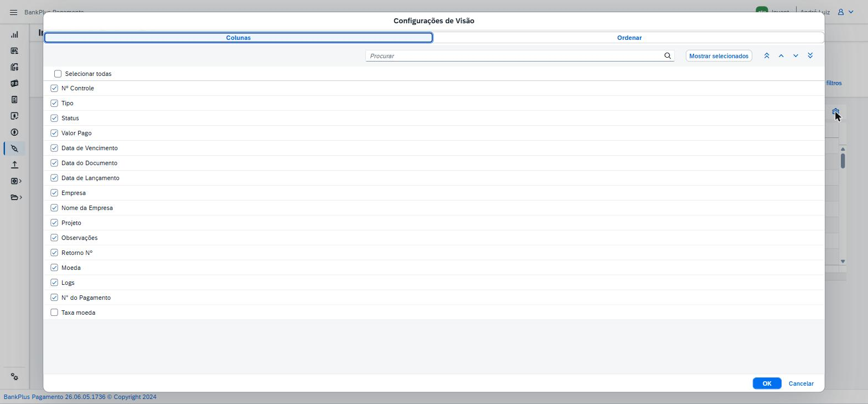Uncheck the Nome da Empresa checkbox

(54, 208)
